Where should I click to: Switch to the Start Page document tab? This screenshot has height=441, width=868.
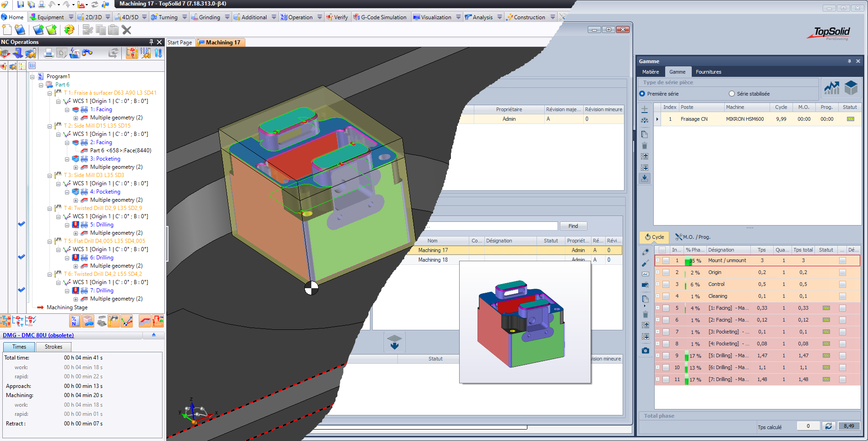[179, 43]
